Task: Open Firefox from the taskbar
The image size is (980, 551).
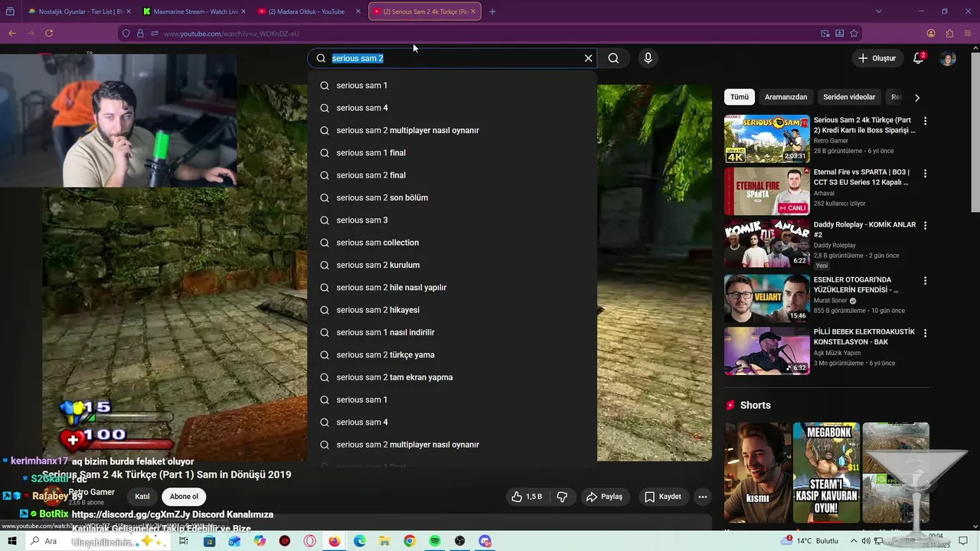Action: click(x=335, y=541)
